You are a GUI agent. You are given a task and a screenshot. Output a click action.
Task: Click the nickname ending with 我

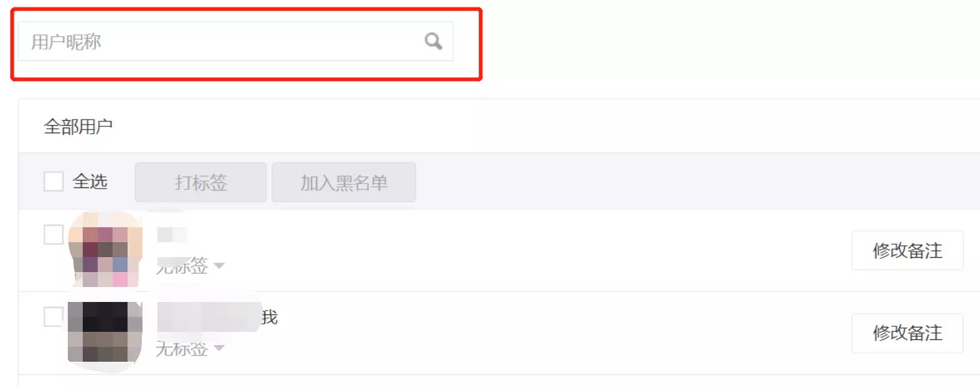(x=217, y=317)
